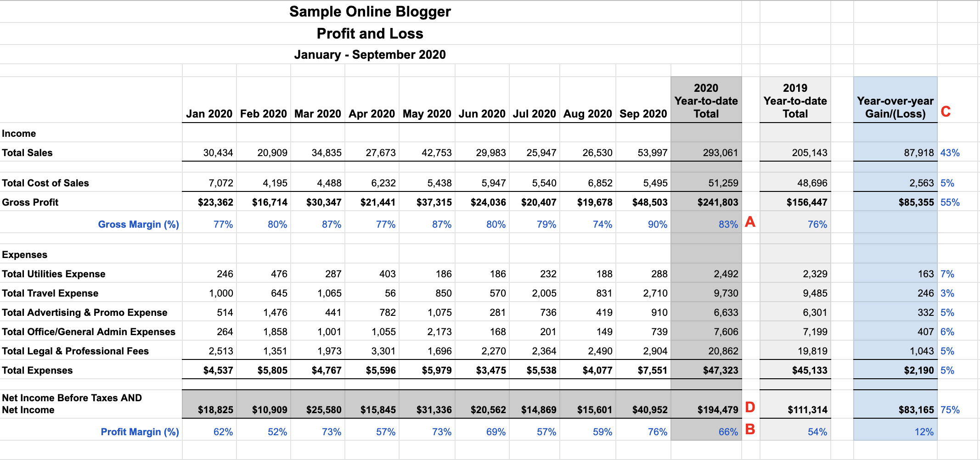The image size is (980, 460).
Task: Select 'Total Advertising & Promo Expense' label
Action: [x=84, y=313]
